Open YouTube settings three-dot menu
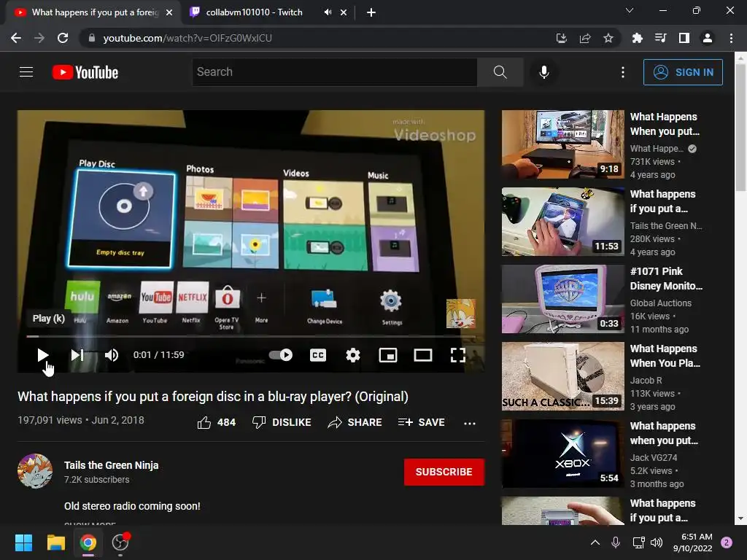The image size is (747, 560). (623, 72)
